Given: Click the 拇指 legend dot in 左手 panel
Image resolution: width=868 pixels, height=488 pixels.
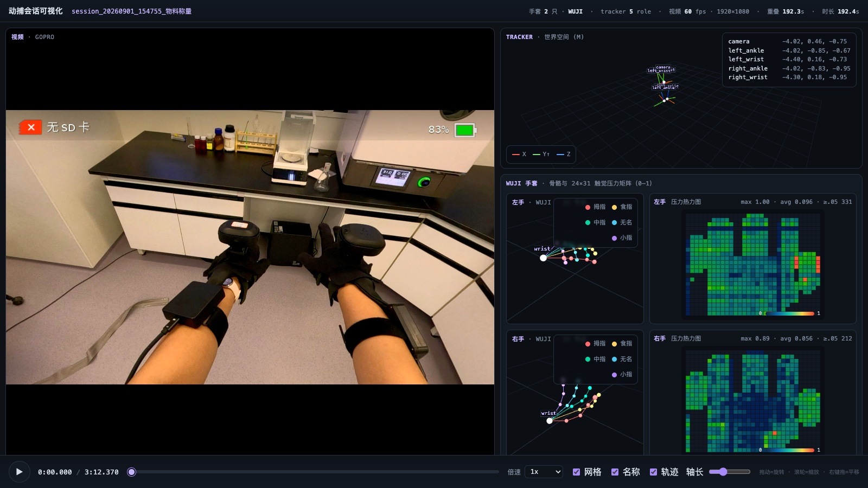Looking at the screenshot, I should coord(588,207).
